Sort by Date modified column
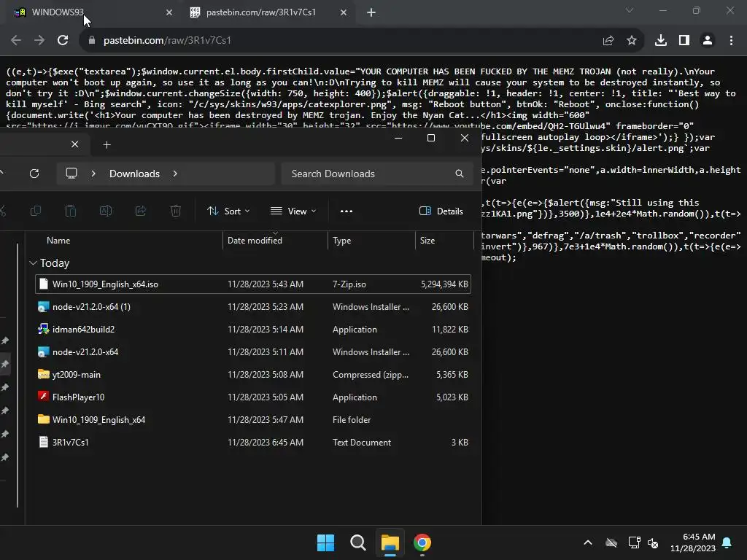 [x=255, y=241]
